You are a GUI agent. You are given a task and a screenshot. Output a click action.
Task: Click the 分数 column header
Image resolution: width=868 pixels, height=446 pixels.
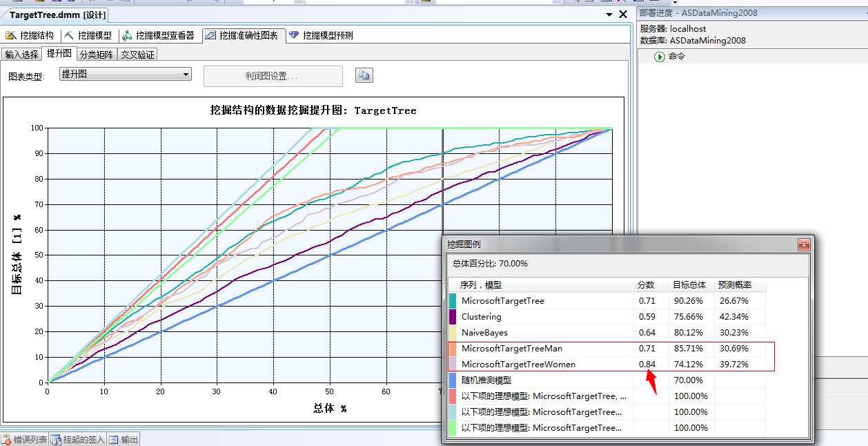(x=651, y=285)
